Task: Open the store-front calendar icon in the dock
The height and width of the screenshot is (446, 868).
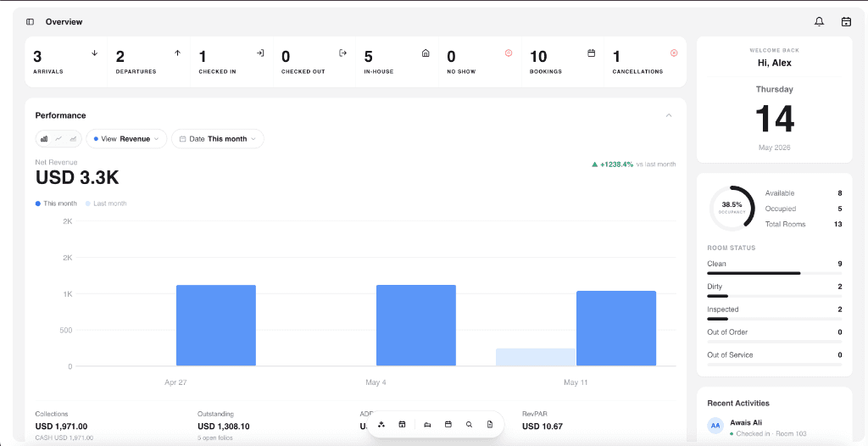Action: 402,425
